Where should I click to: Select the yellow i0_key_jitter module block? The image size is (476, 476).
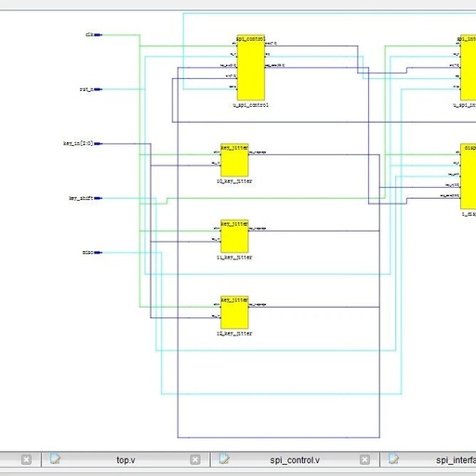point(234,160)
